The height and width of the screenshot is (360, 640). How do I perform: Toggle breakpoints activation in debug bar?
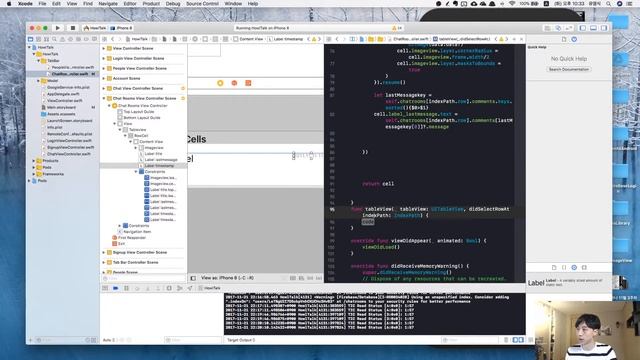click(116, 288)
